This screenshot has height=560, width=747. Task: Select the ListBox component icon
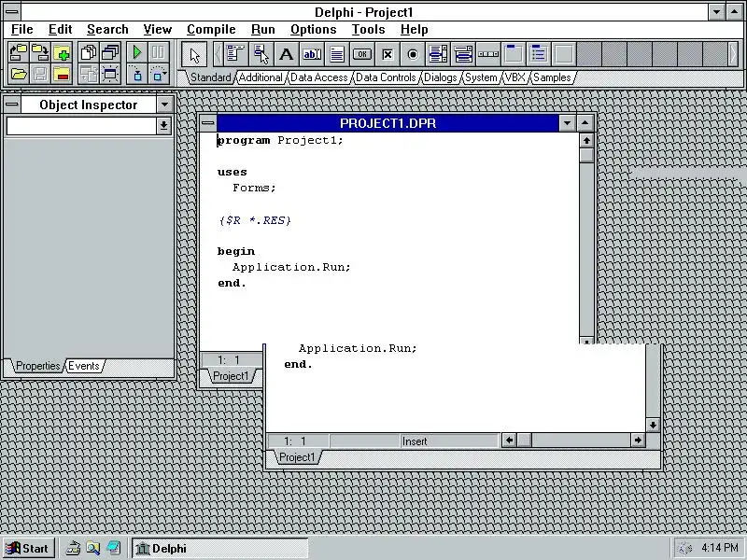438,54
